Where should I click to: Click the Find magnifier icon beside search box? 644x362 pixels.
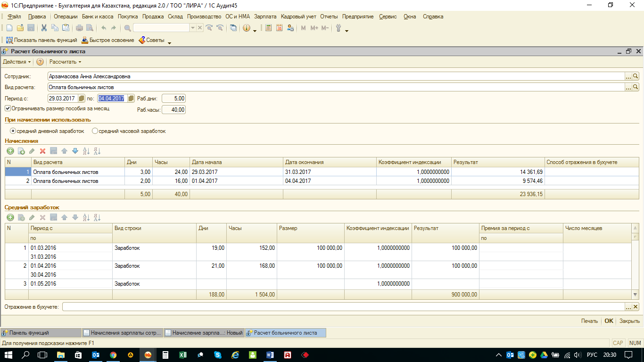[128, 28]
